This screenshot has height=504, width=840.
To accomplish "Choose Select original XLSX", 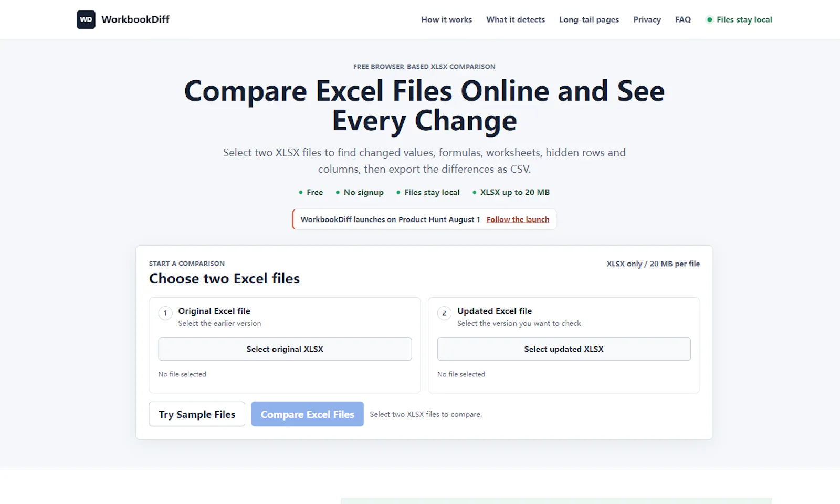I will (285, 349).
